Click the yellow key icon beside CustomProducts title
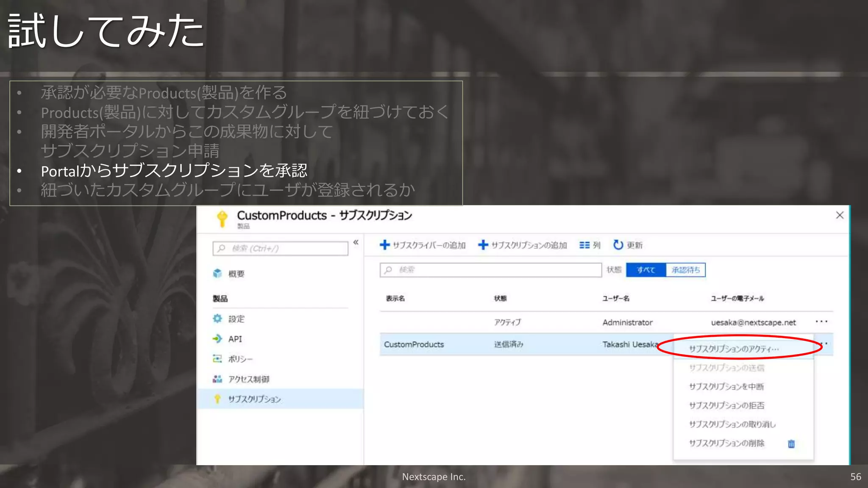 222,219
